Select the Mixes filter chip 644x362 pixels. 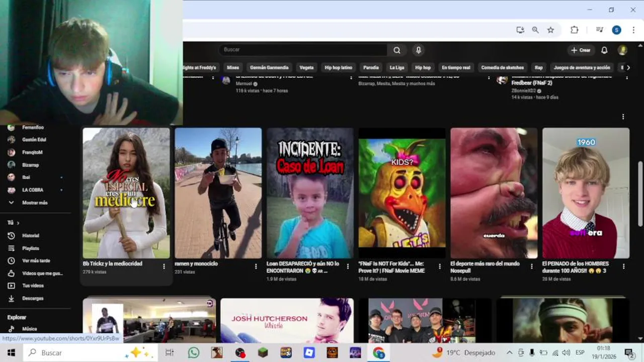pyautogui.click(x=233, y=67)
